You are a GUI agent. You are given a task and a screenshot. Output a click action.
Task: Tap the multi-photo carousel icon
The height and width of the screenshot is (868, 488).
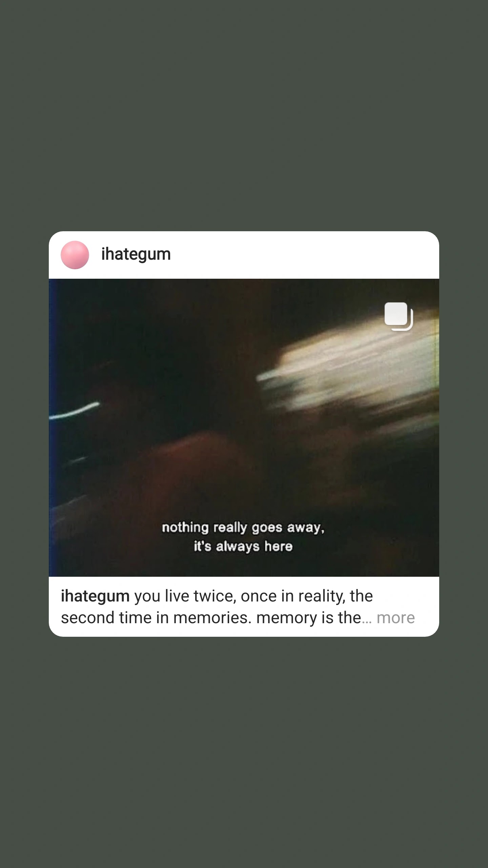pos(399,316)
